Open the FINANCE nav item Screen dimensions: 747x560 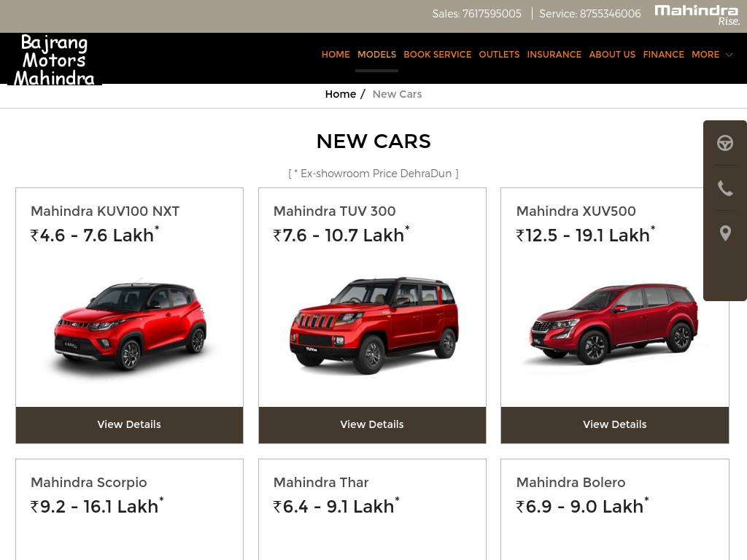coord(663,54)
